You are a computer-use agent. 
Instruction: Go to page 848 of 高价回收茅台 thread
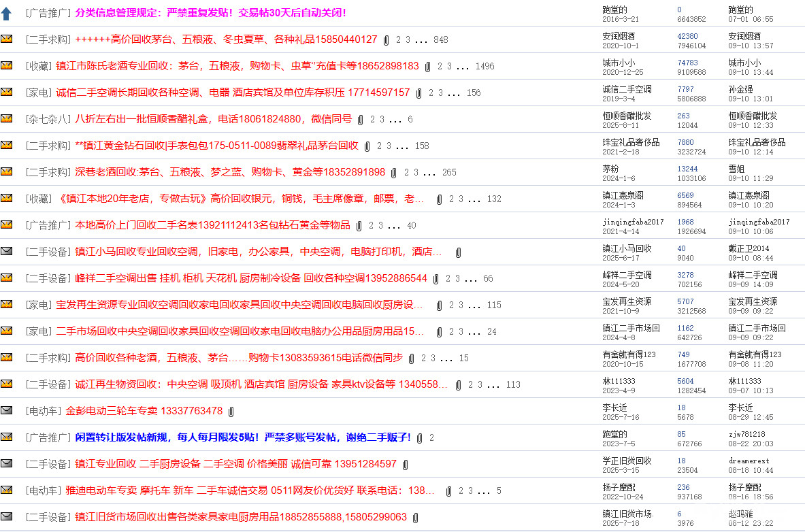[x=440, y=39]
